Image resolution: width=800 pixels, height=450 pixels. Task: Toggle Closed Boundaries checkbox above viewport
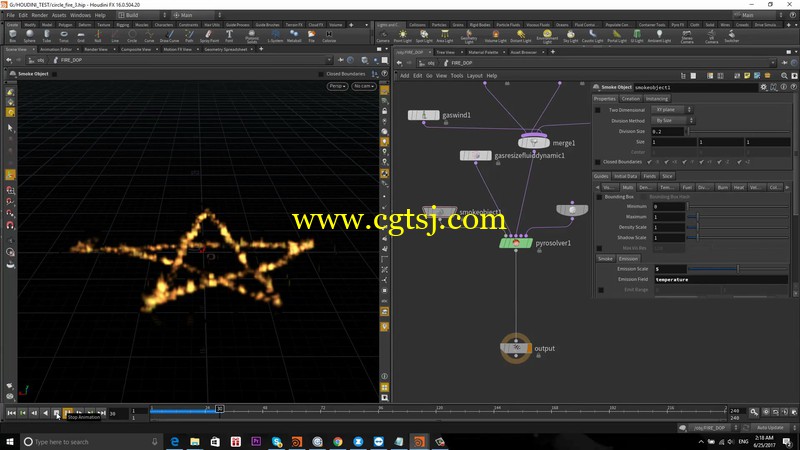(320, 74)
